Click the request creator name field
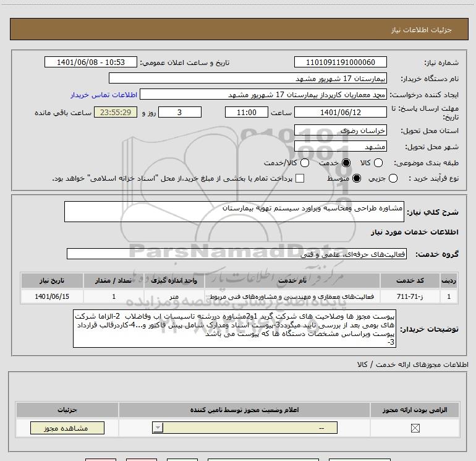Image resolution: width=476 pixels, height=461 pixels. pyautogui.click(x=263, y=95)
